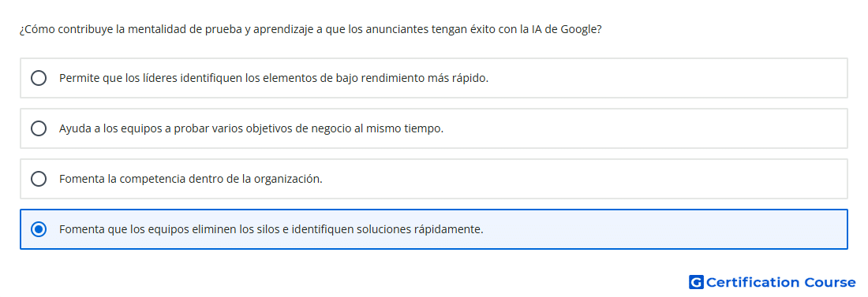Click blank area of the highlighted blue answer card

click(664, 229)
